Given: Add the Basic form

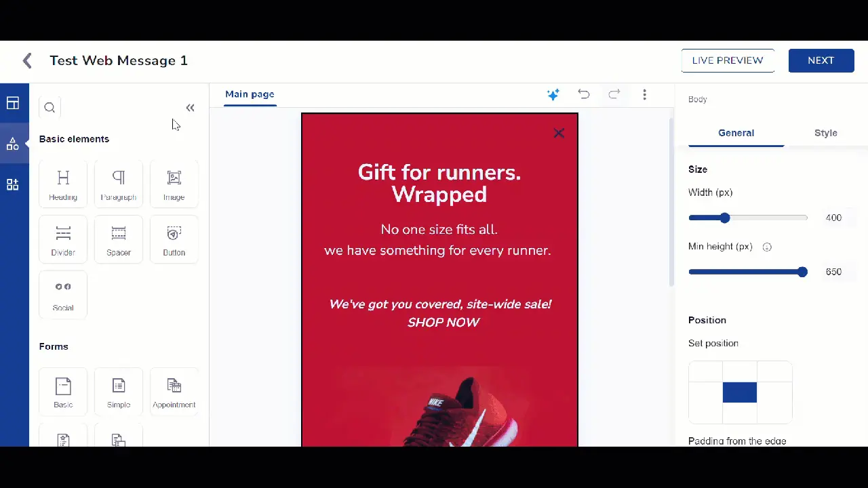Looking at the screenshot, I should [x=63, y=392].
